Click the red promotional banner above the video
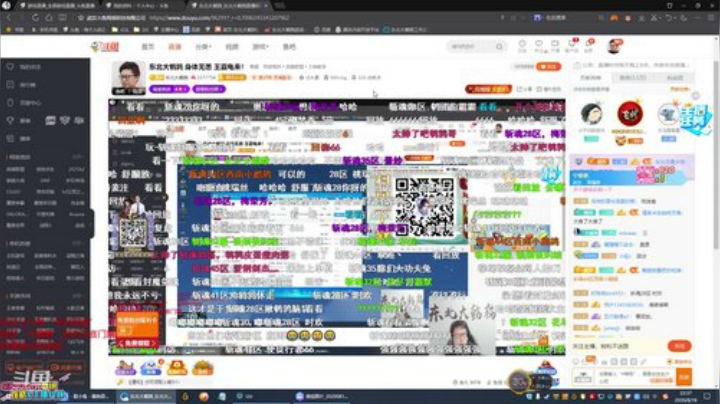 [488, 89]
